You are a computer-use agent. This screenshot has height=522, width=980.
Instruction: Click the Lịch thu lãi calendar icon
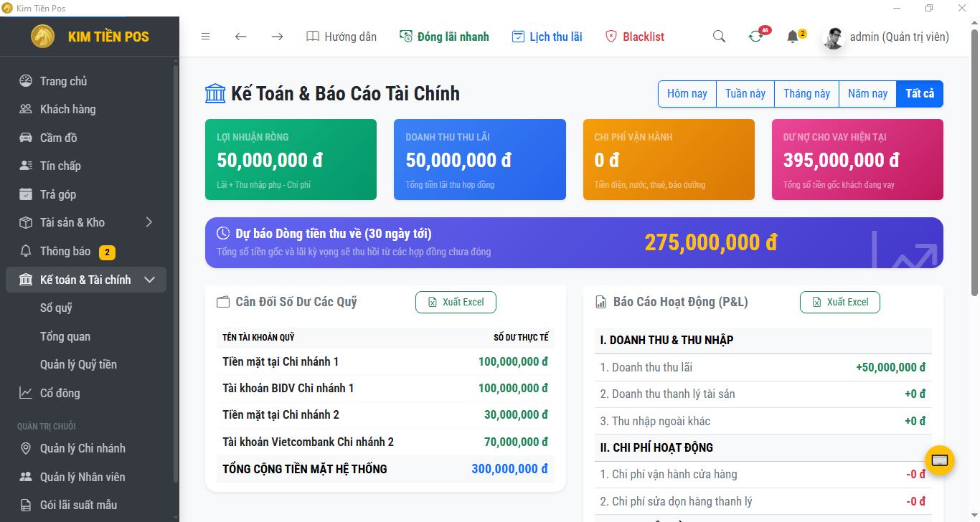click(518, 37)
